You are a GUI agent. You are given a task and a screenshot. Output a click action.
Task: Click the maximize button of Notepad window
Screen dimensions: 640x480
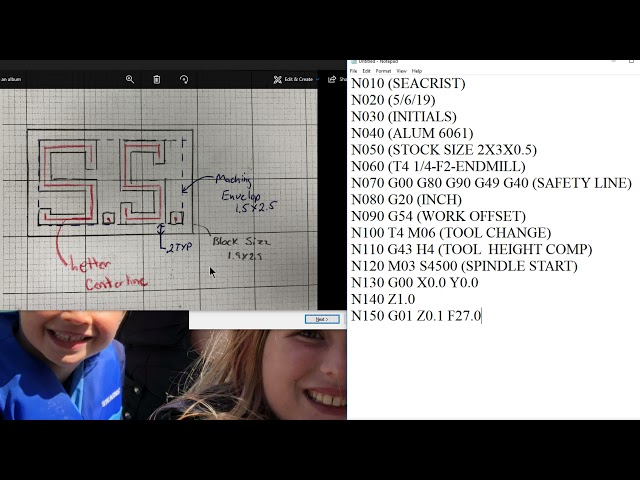[631, 62]
